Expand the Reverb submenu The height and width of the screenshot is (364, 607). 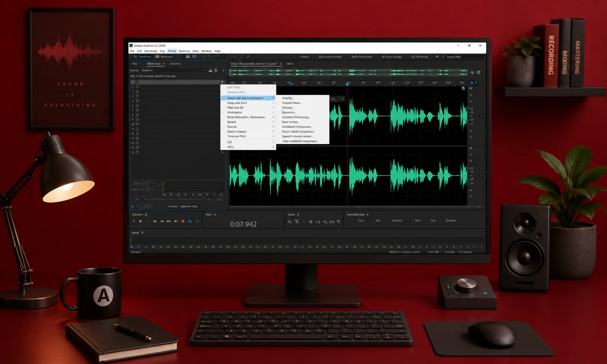248,122
